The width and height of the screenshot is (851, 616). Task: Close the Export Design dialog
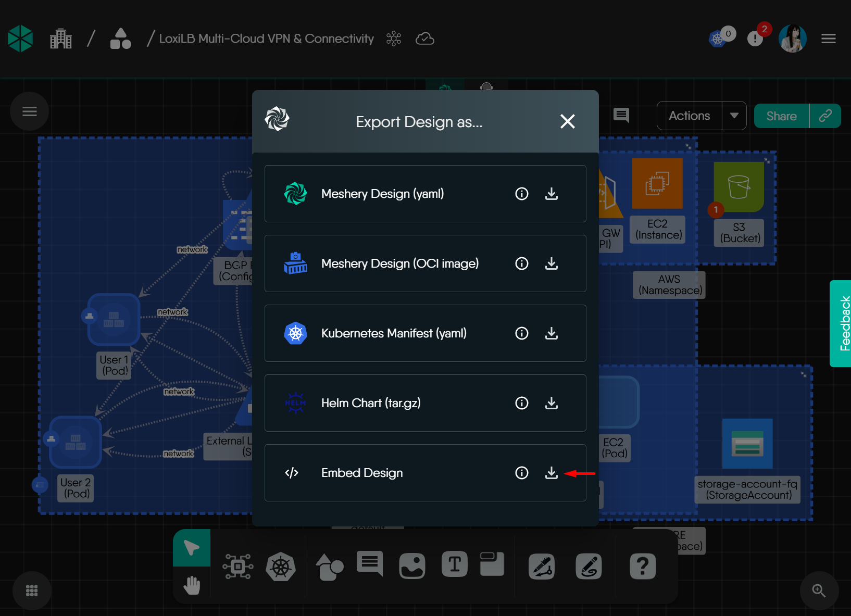[568, 121]
